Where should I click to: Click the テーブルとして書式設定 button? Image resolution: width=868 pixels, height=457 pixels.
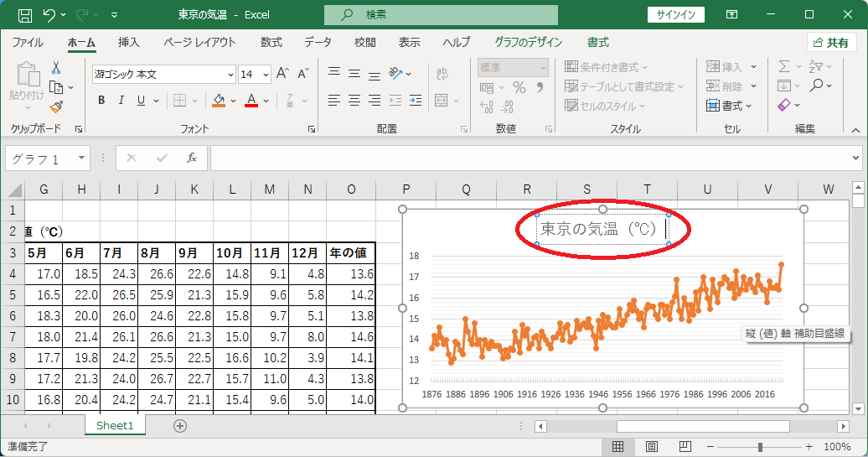coord(624,86)
